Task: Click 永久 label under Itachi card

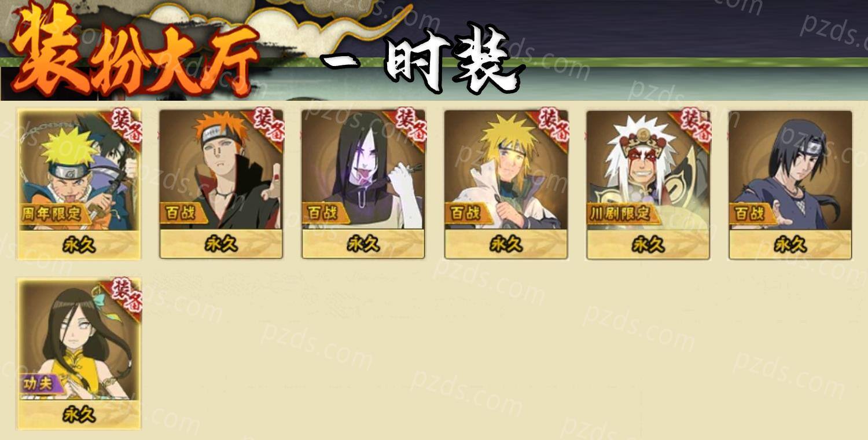Action: 790,245
